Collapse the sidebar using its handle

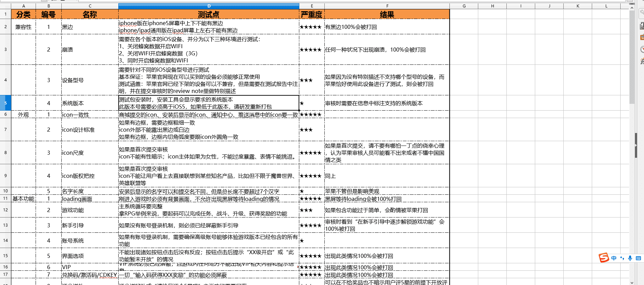(x=636, y=145)
